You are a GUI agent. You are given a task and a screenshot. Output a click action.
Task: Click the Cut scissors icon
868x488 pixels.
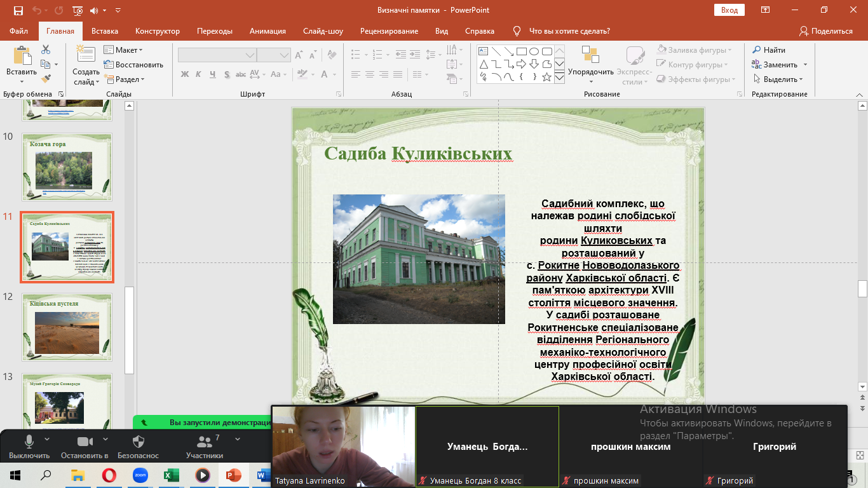click(x=45, y=50)
